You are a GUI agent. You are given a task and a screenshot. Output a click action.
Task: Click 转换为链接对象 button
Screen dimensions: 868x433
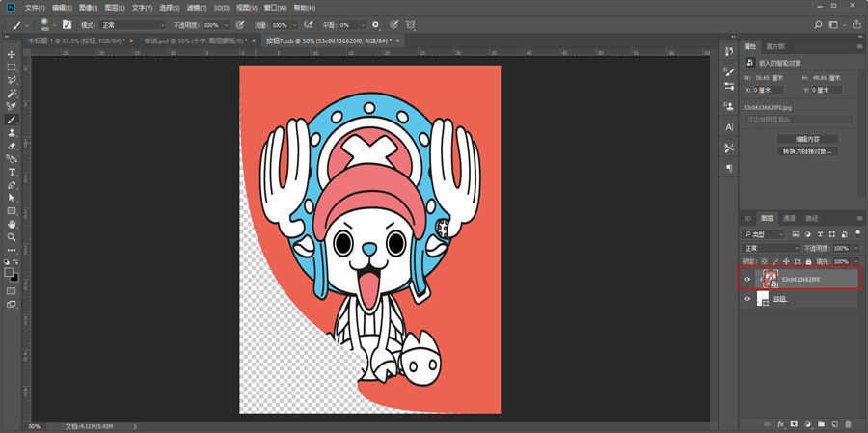(x=807, y=151)
